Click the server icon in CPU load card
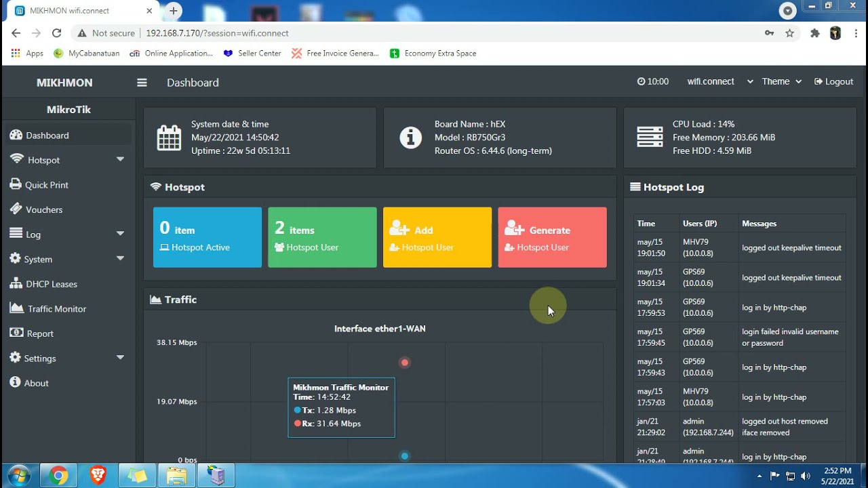Image resolution: width=868 pixels, height=488 pixels. point(650,137)
